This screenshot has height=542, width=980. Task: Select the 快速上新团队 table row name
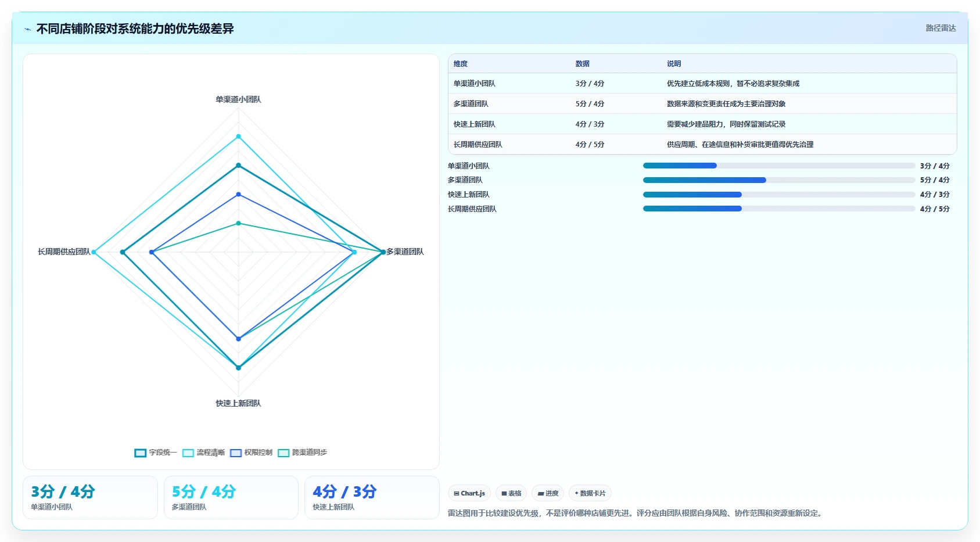475,124
